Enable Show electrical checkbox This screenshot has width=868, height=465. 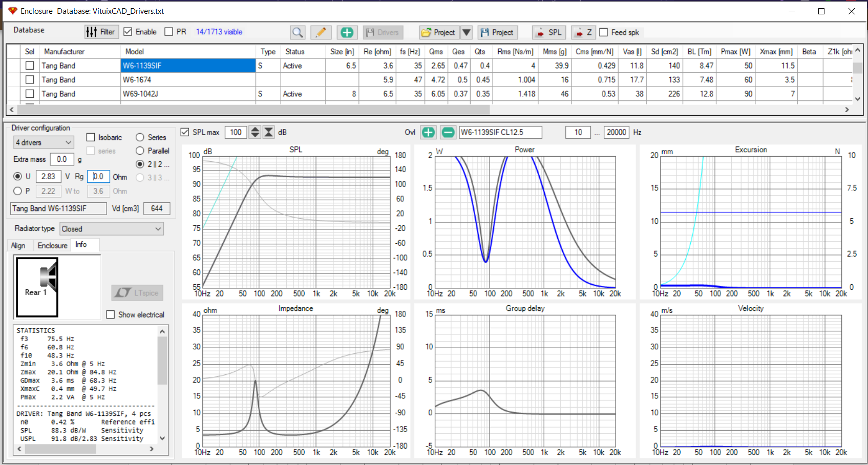110,314
